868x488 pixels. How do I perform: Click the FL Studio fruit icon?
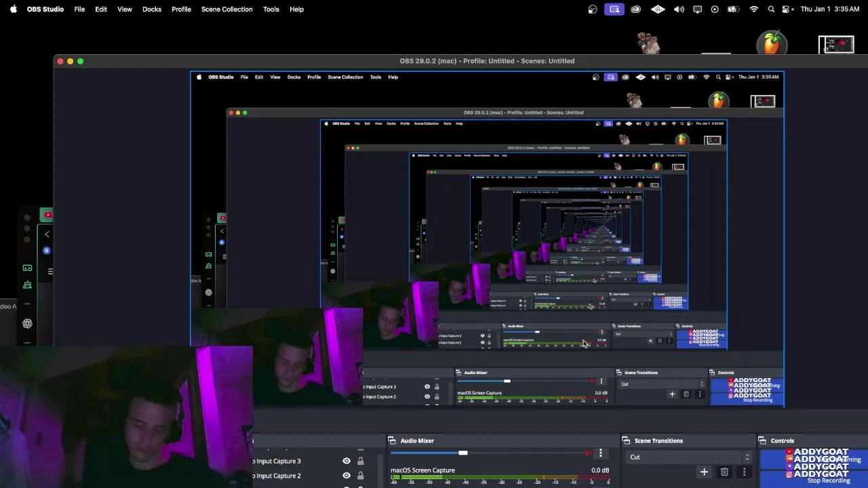point(772,42)
